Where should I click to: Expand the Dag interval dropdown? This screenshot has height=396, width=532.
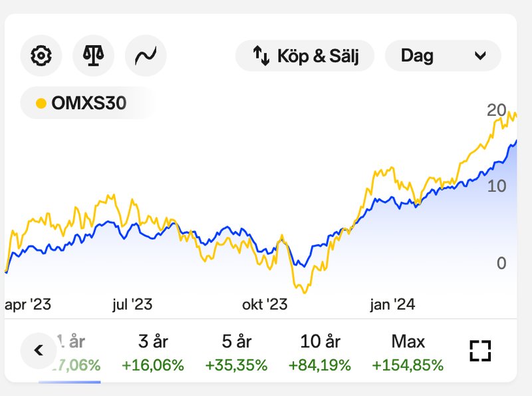(x=442, y=56)
